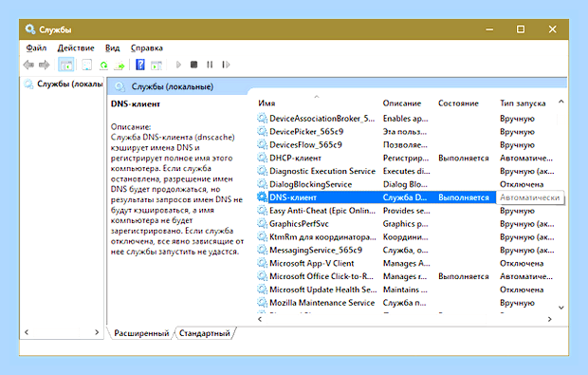This screenshot has height=375, width=588.
Task: Click the service list horizontal scroll right arrow
Action: tap(549, 319)
